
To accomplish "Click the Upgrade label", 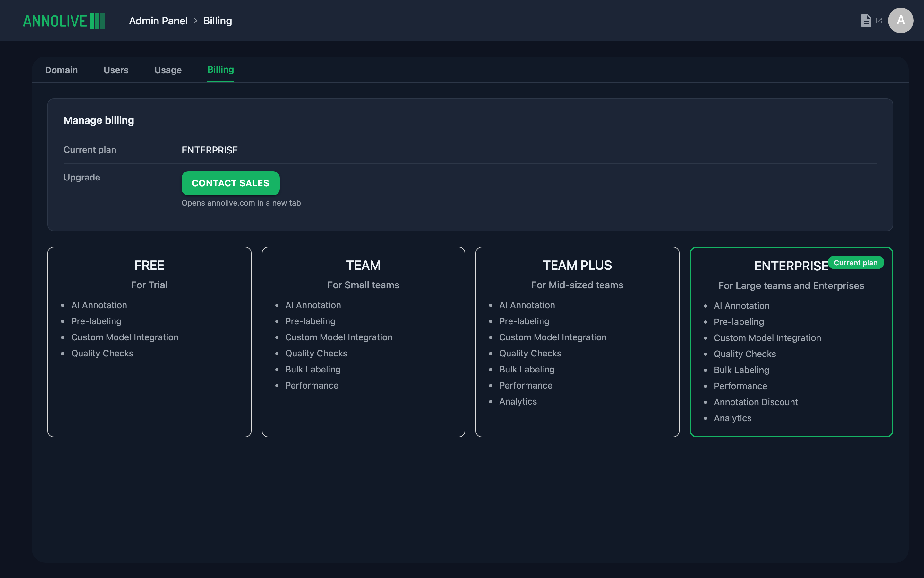I will pos(82,177).
